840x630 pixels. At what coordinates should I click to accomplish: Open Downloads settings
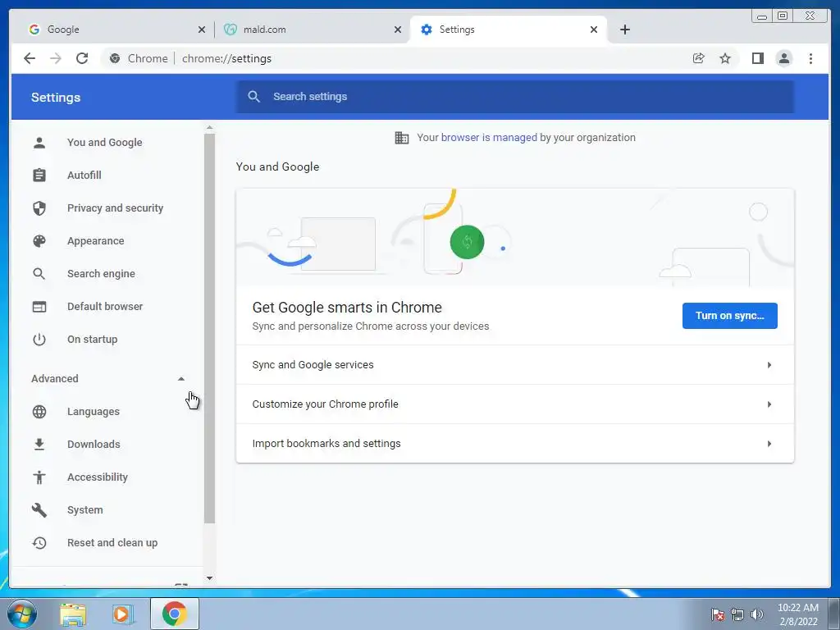[x=94, y=444]
